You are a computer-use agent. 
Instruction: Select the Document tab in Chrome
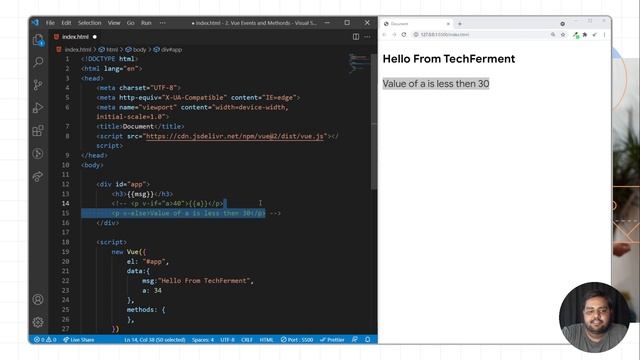tap(416, 24)
